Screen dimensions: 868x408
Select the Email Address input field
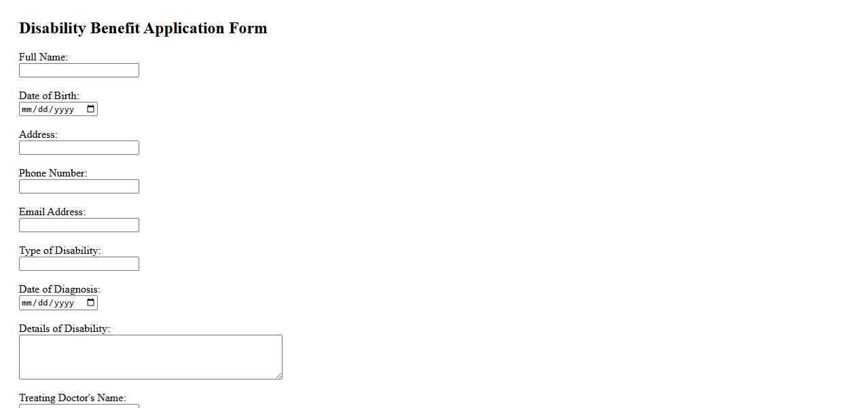coord(79,225)
